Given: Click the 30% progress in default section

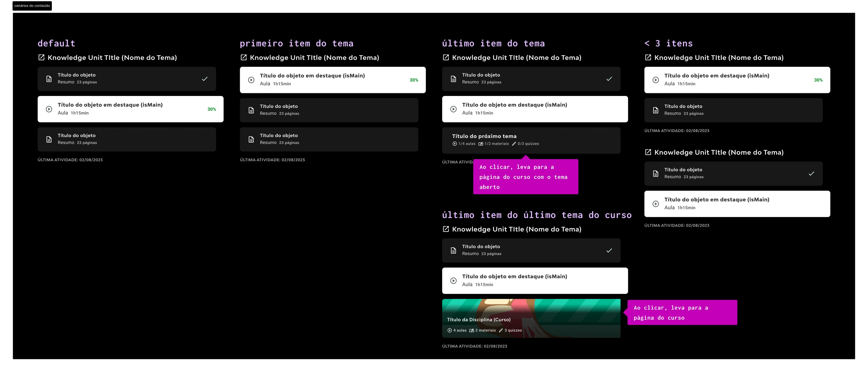Looking at the screenshot, I should [x=212, y=109].
